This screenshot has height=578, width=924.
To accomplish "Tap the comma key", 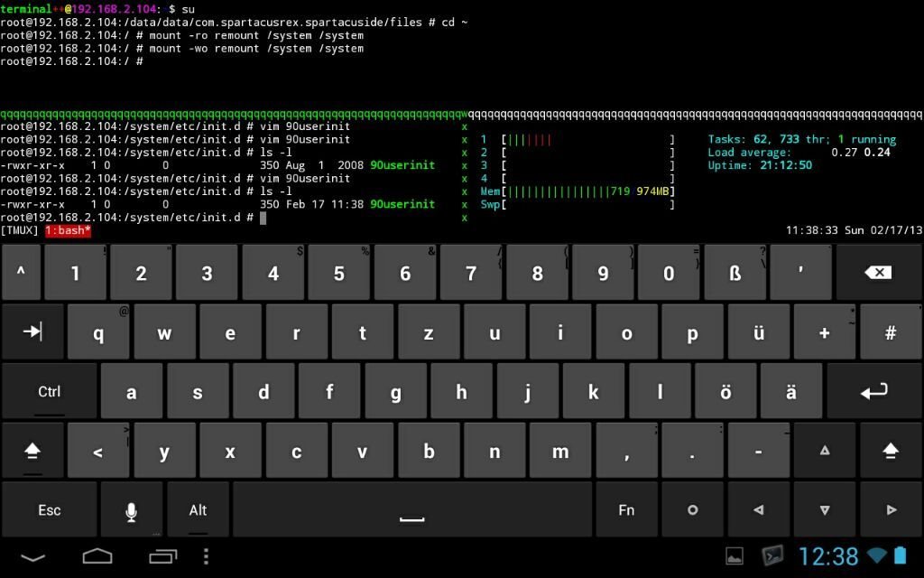I will 626,451.
